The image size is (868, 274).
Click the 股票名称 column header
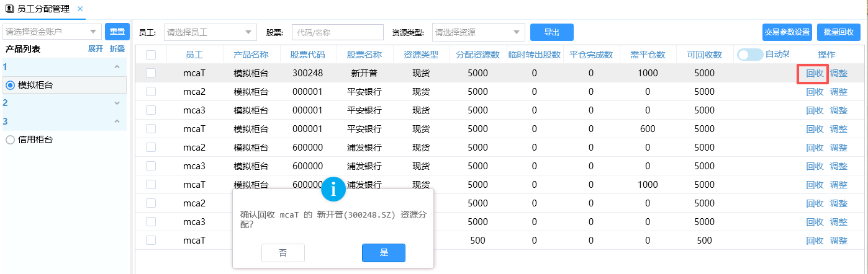[x=364, y=55]
